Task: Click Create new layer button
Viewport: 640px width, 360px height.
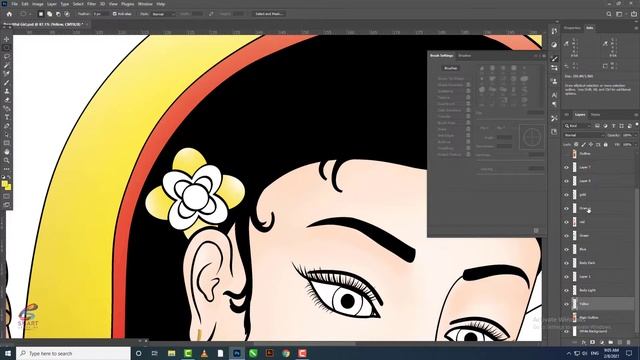Action: (620, 342)
